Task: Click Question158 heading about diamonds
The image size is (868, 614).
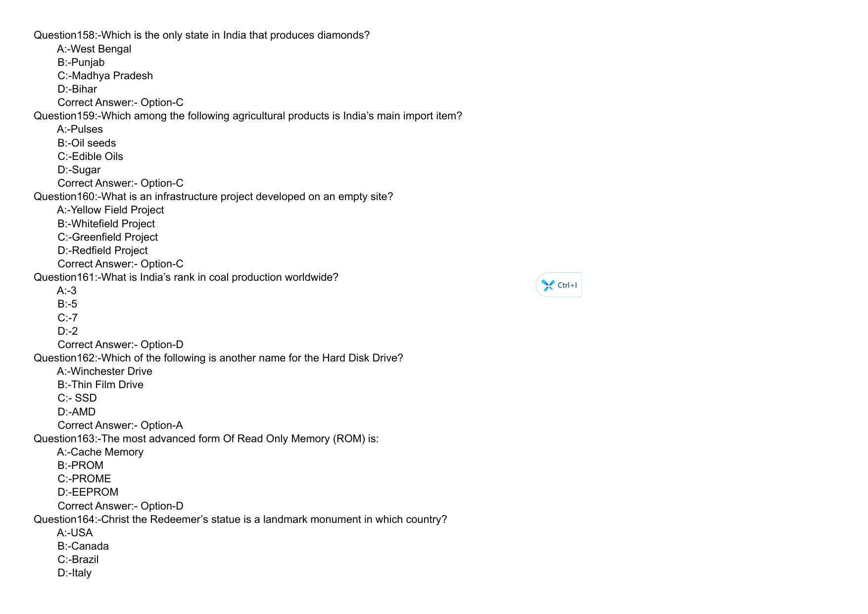Action: tap(201, 35)
